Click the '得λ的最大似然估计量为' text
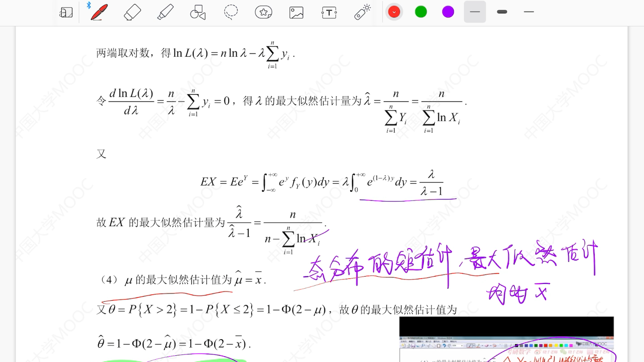Screen dimensions: 644x362 (302, 101)
